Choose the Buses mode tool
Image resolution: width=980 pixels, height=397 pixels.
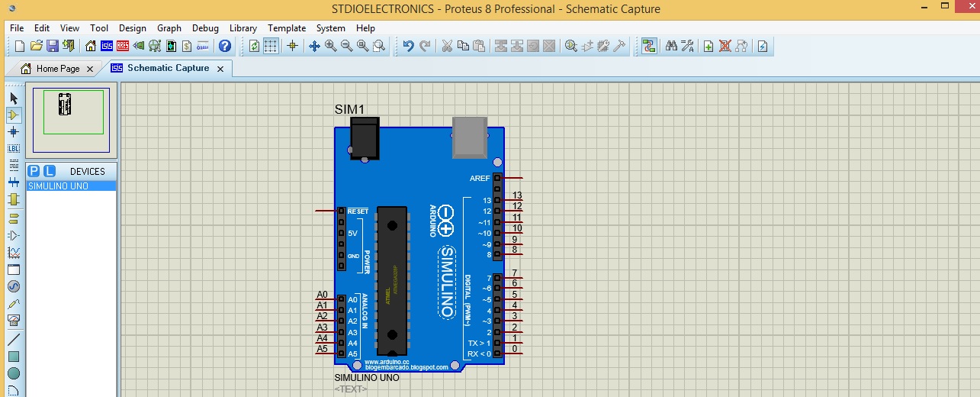(x=14, y=182)
